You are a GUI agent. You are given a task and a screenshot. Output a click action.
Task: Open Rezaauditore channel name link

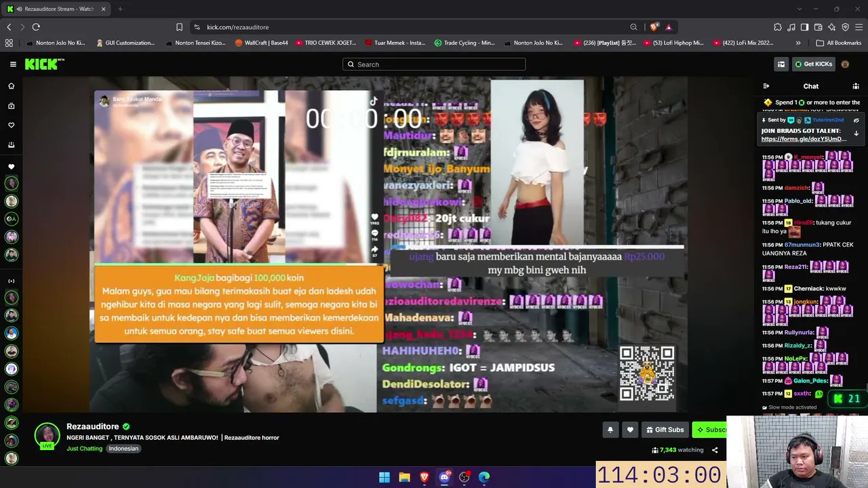93,426
